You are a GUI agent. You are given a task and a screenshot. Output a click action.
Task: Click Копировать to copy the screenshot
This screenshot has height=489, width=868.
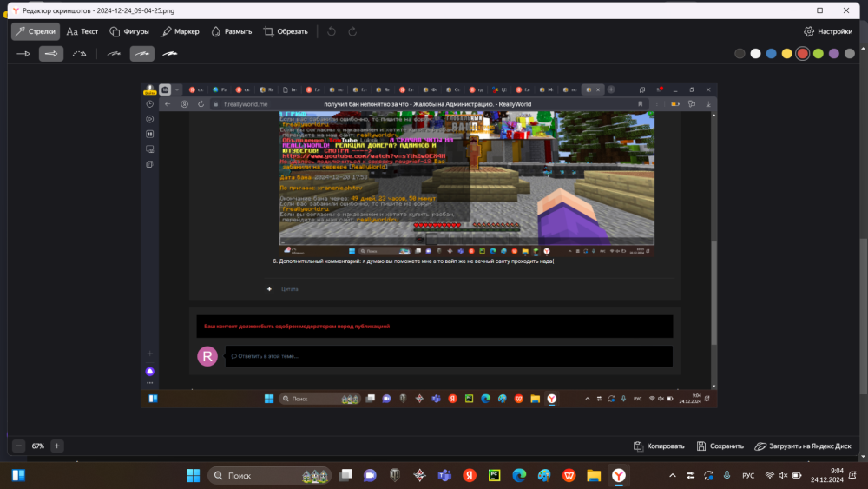pyautogui.click(x=659, y=446)
